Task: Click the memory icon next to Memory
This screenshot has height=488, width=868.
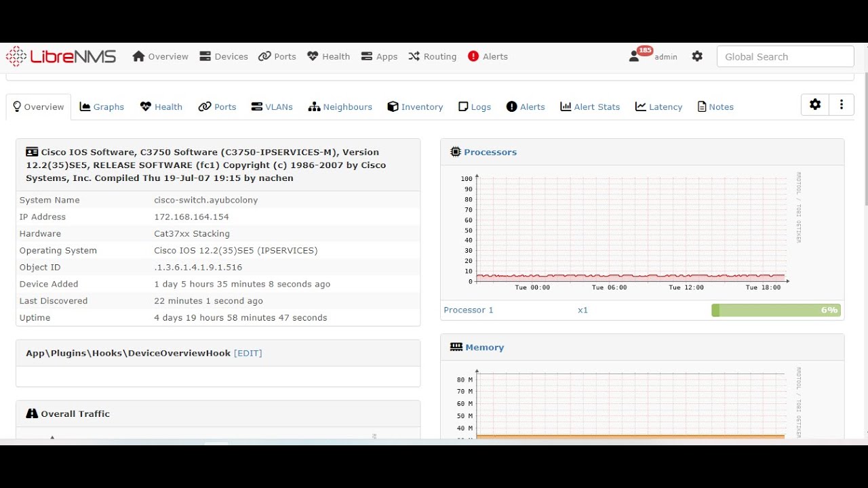Action: pyautogui.click(x=456, y=348)
